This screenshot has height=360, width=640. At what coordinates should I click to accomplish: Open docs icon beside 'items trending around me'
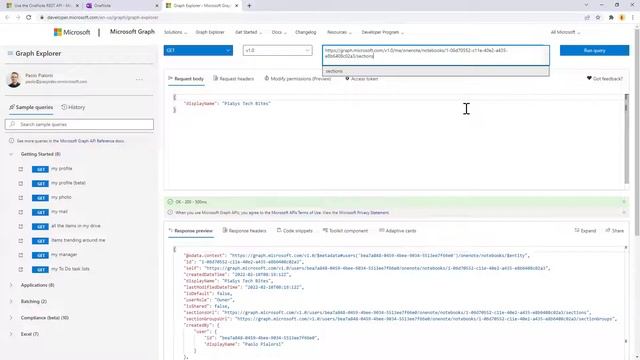tap(21, 240)
